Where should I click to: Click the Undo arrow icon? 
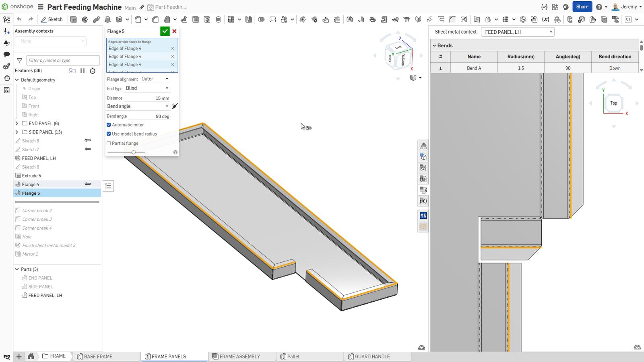click(x=19, y=19)
